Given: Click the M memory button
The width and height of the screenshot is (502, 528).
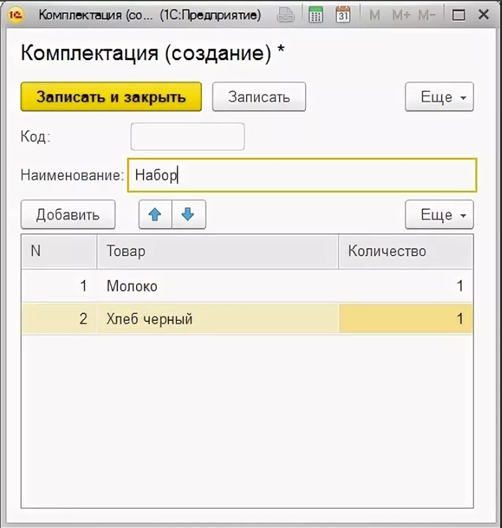Looking at the screenshot, I should click(374, 15).
